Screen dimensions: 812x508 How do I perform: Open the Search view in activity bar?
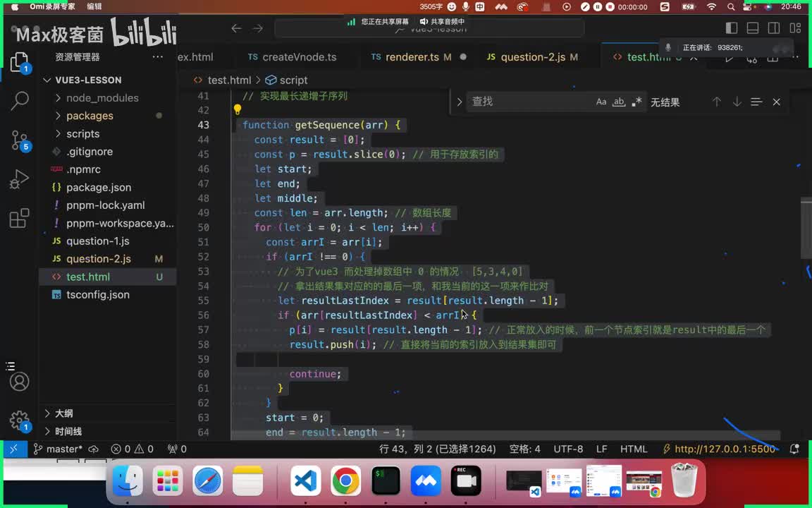point(20,101)
